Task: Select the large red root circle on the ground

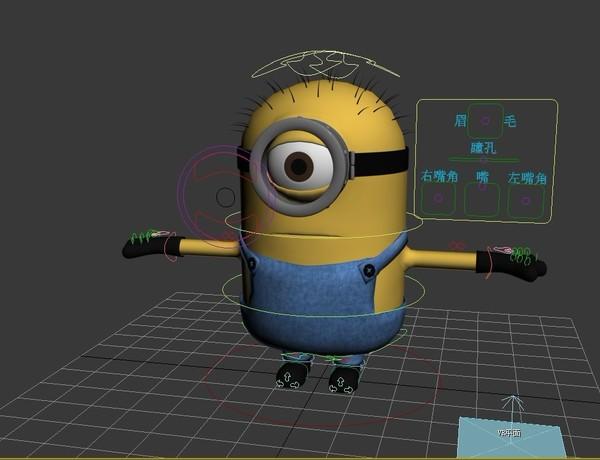Action: pyautogui.click(x=321, y=383)
